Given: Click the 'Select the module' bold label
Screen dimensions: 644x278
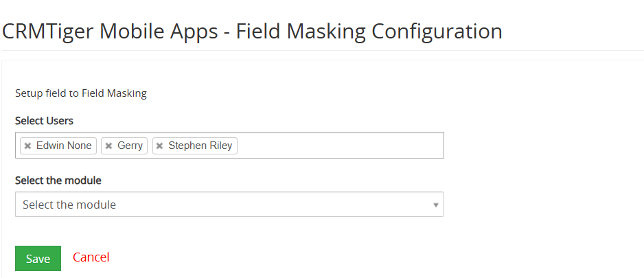Looking at the screenshot, I should point(58,181).
